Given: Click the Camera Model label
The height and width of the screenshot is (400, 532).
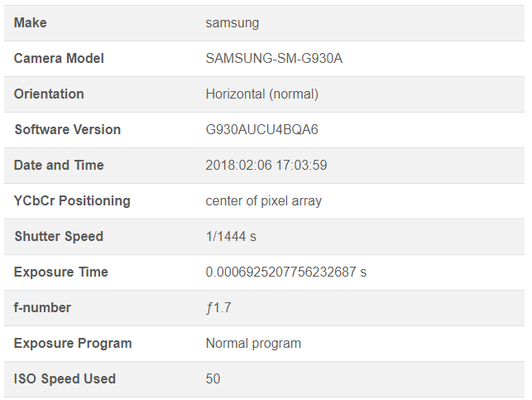Looking at the screenshot, I should pos(59,59).
